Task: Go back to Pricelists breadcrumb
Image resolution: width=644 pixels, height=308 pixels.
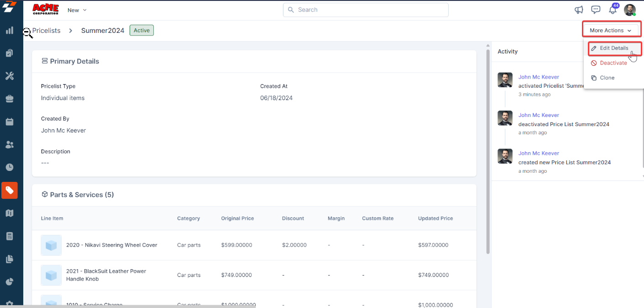Action: pyautogui.click(x=46, y=31)
